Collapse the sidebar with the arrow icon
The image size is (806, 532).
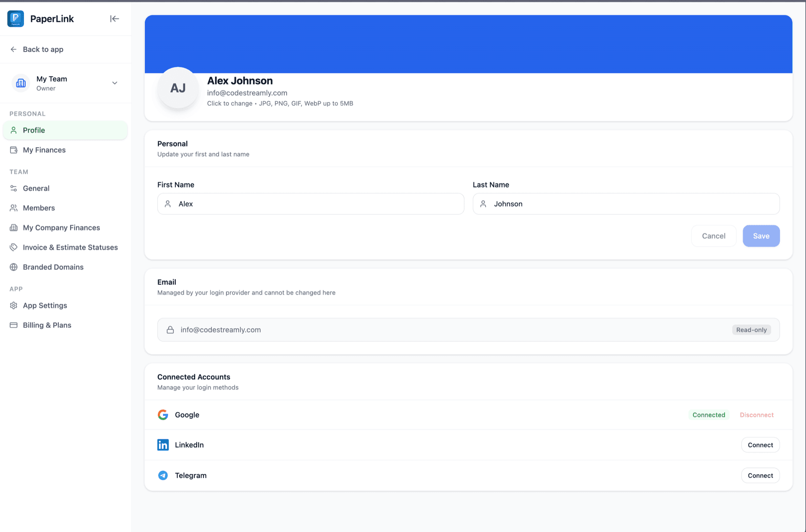tap(114, 18)
